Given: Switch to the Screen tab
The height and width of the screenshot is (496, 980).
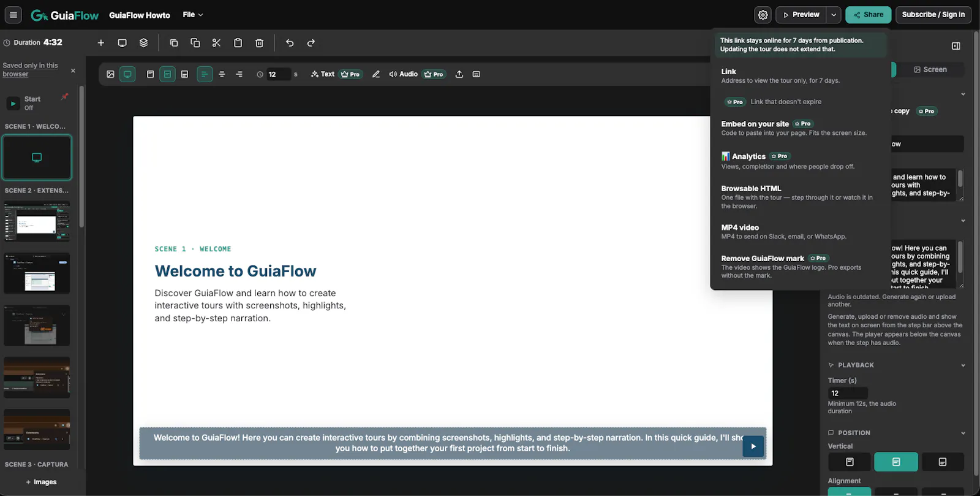Looking at the screenshot, I should [930, 70].
